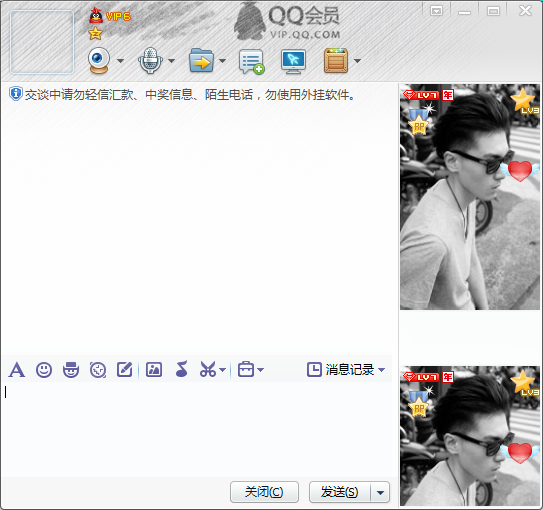Open my bottom QQ show photo

click(x=470, y=436)
